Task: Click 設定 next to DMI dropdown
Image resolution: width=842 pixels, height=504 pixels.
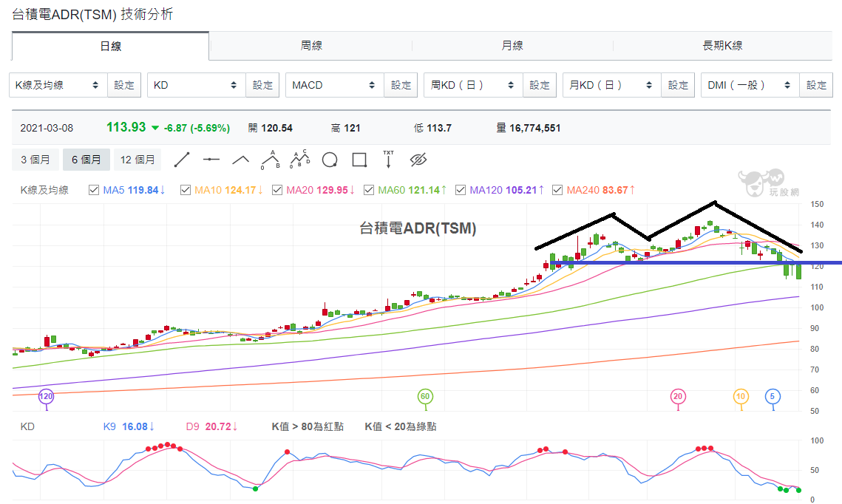Action: pyautogui.click(x=816, y=85)
